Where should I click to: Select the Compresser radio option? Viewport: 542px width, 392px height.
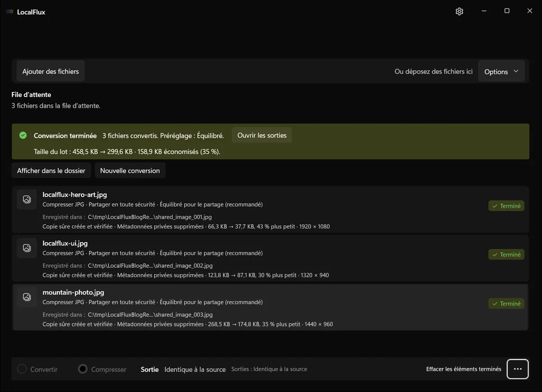[x=103, y=369]
